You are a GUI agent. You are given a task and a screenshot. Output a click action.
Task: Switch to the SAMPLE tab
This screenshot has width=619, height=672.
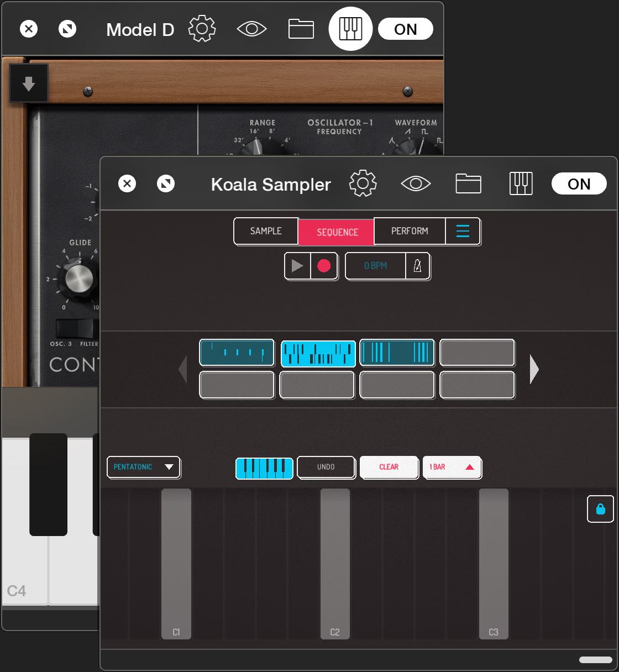click(x=266, y=231)
